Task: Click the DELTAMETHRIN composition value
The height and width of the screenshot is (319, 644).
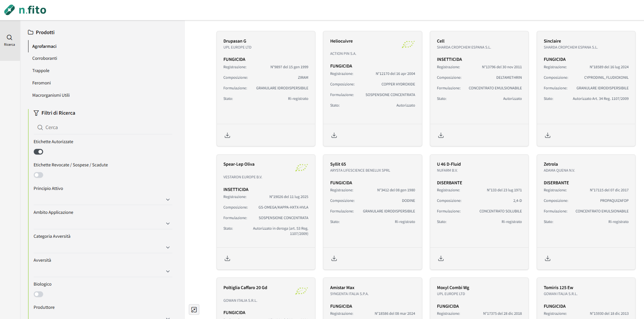Action: coord(509,78)
